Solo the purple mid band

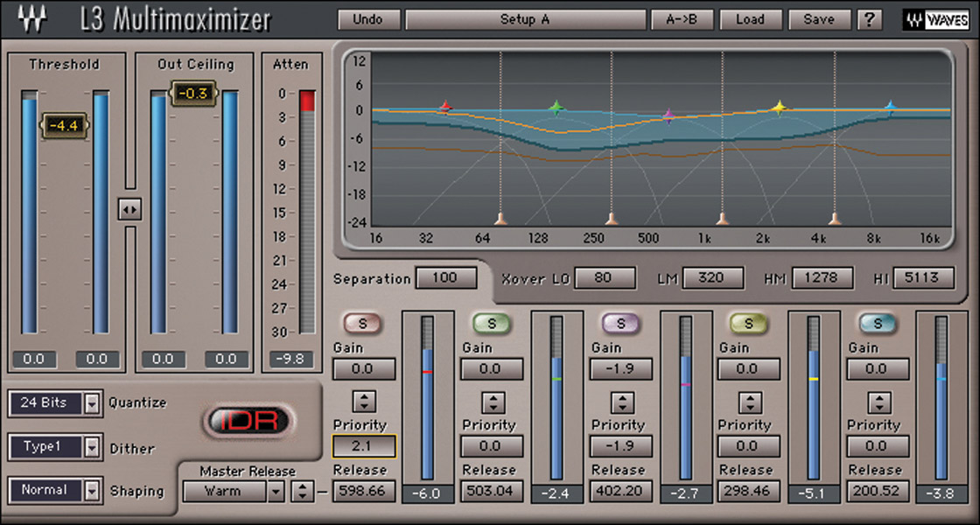click(620, 323)
